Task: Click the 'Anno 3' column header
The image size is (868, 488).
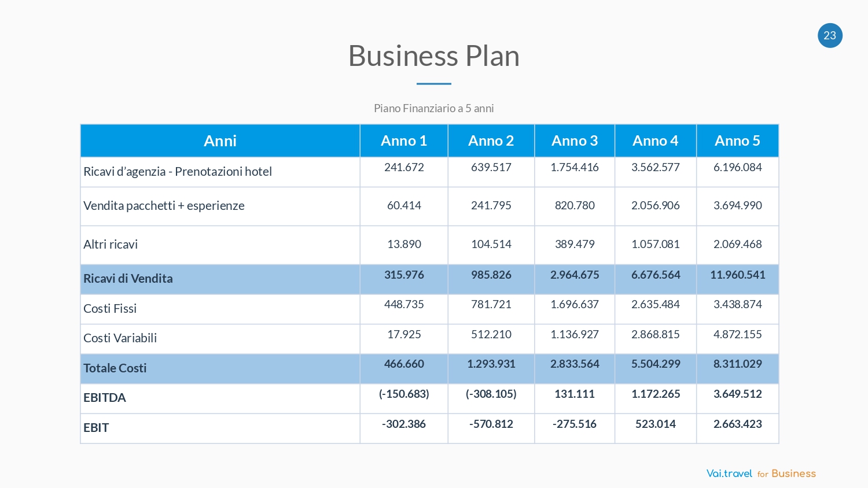Action: (575, 141)
